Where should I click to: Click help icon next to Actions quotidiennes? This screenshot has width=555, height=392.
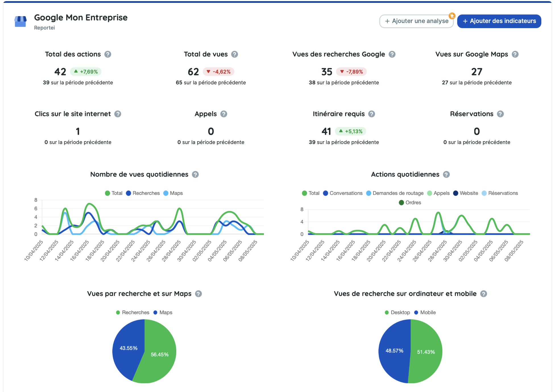point(446,174)
